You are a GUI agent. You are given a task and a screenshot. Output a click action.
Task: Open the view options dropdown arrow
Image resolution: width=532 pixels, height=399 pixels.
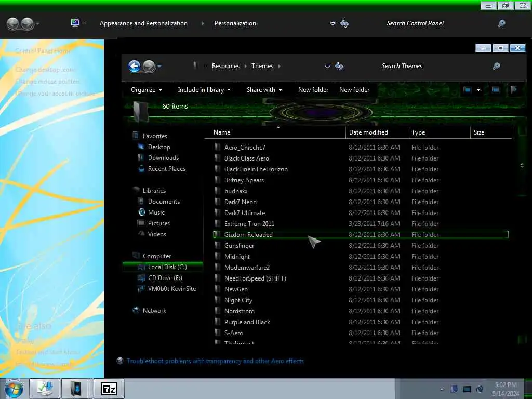478,90
